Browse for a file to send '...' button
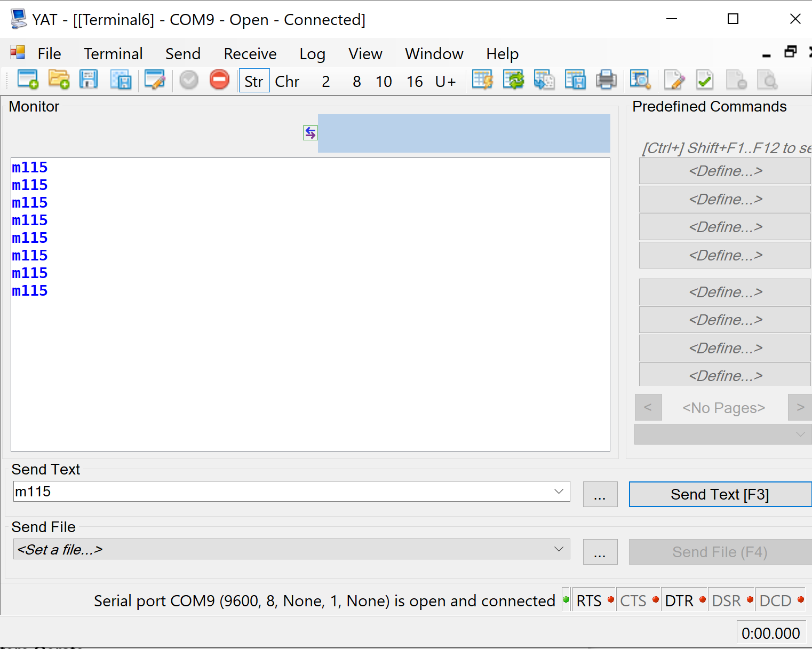The image size is (812, 649). [600, 552]
